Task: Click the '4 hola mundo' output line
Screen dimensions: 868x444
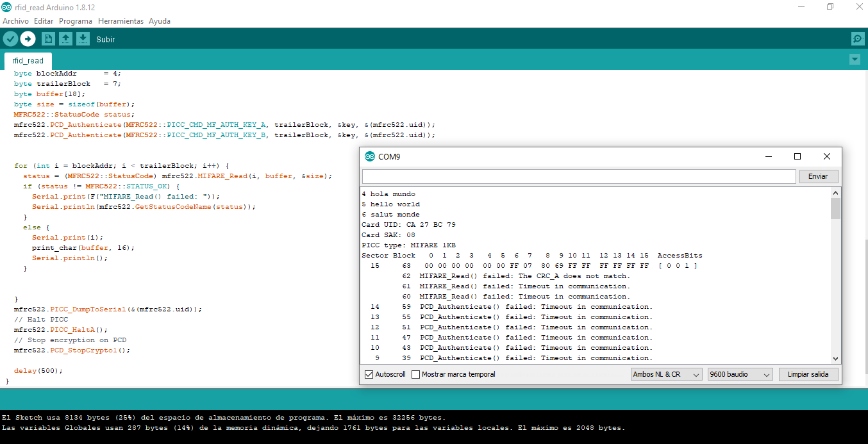Action: point(388,194)
